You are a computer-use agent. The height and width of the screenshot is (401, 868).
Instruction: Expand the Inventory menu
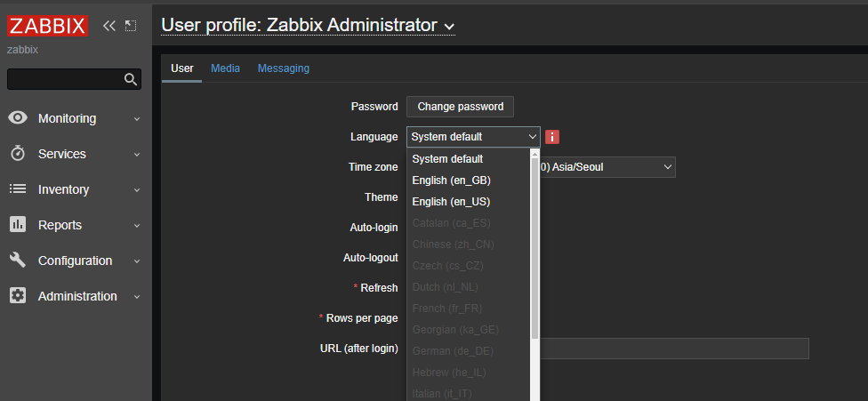[x=137, y=190]
